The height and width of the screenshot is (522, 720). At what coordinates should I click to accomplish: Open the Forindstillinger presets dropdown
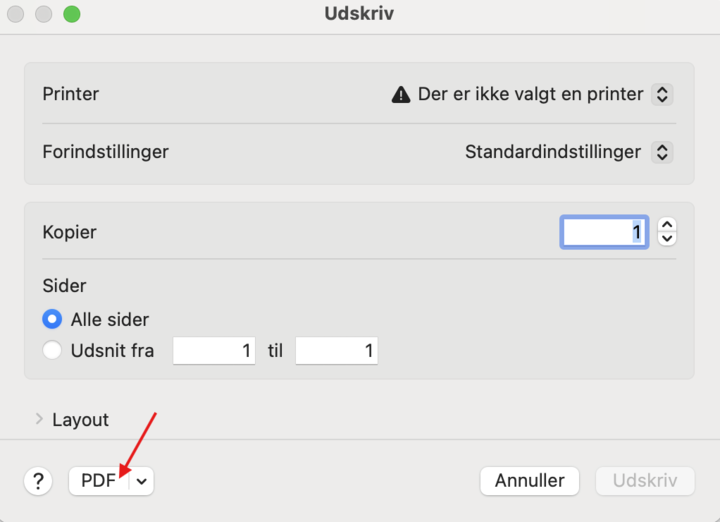tap(568, 153)
